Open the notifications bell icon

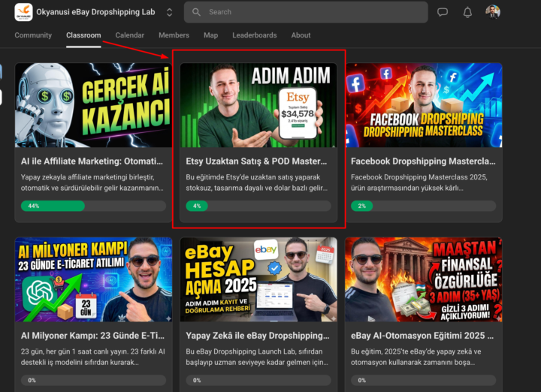coord(467,12)
